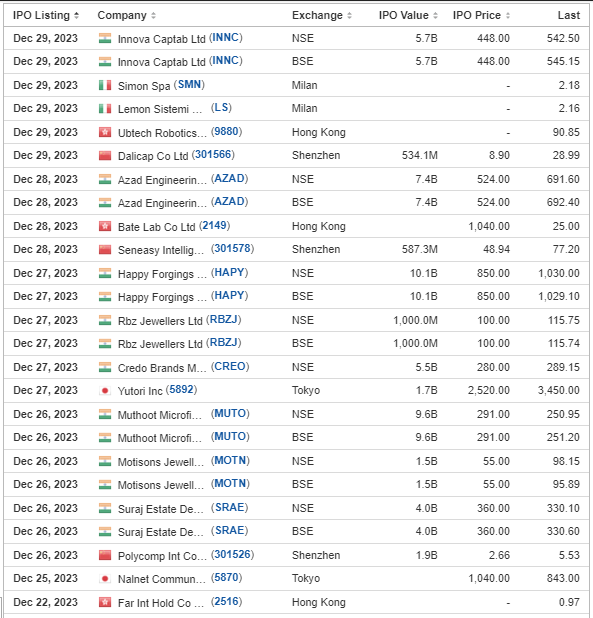The image size is (593, 618).
Task: Open RBZJ ticker link in NSE row
Action: pyautogui.click(x=224, y=320)
